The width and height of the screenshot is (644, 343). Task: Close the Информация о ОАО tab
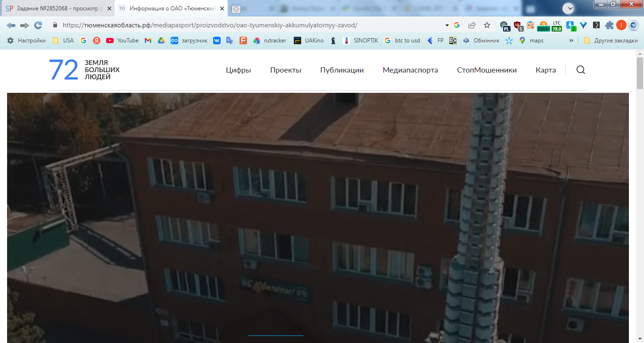point(222,8)
